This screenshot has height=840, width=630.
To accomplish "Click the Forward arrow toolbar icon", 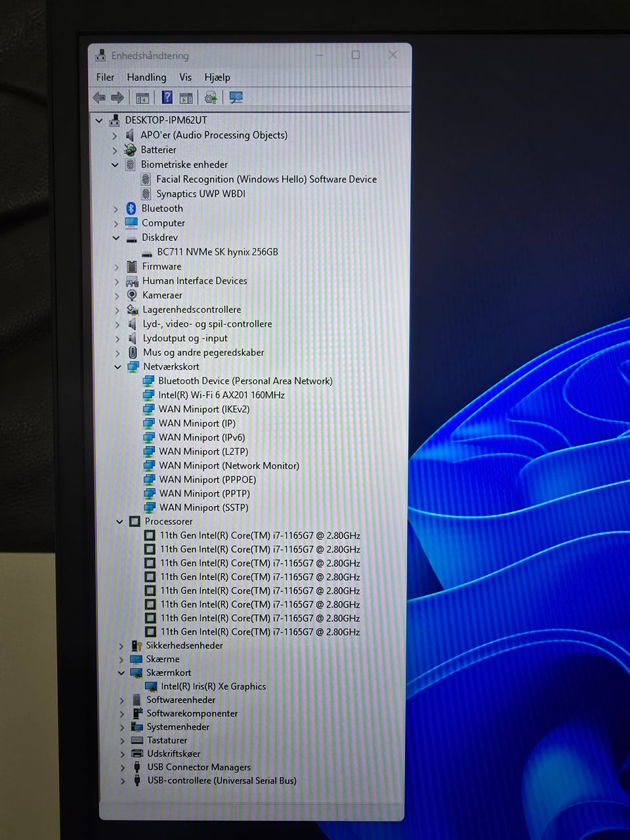I will (x=117, y=98).
